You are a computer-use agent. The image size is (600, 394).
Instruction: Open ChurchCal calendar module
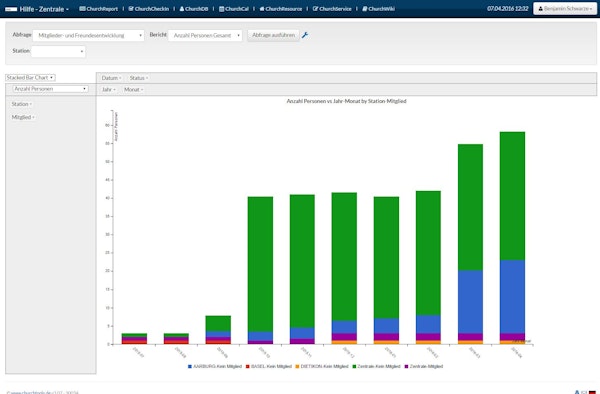coord(233,9)
